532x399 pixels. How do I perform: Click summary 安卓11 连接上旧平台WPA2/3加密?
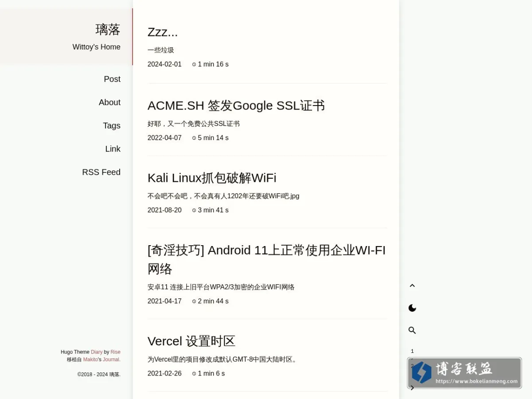coord(221,287)
